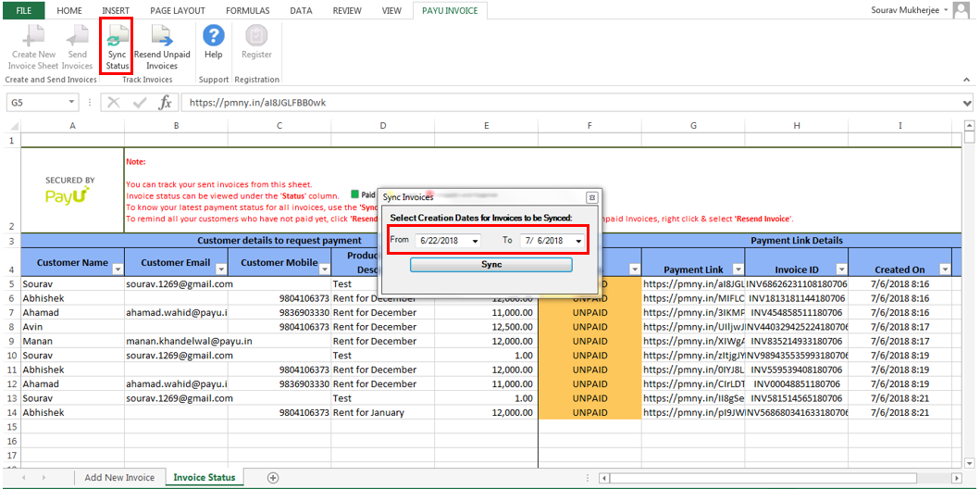Click the Sync button in dialog
This screenshot has height=489, width=980.
coord(491,265)
